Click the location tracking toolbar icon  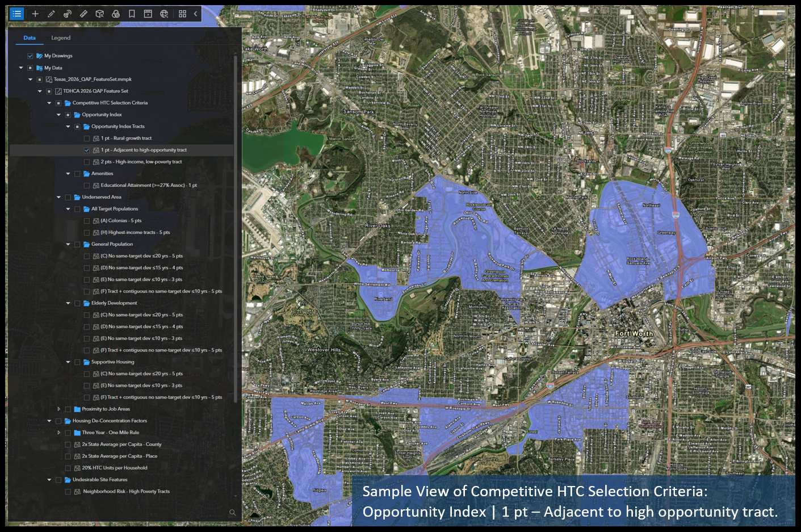[x=67, y=13]
